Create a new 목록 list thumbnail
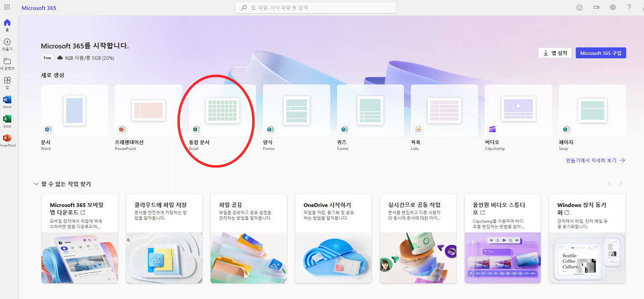Screen dimensions: 644x299 tap(444, 110)
